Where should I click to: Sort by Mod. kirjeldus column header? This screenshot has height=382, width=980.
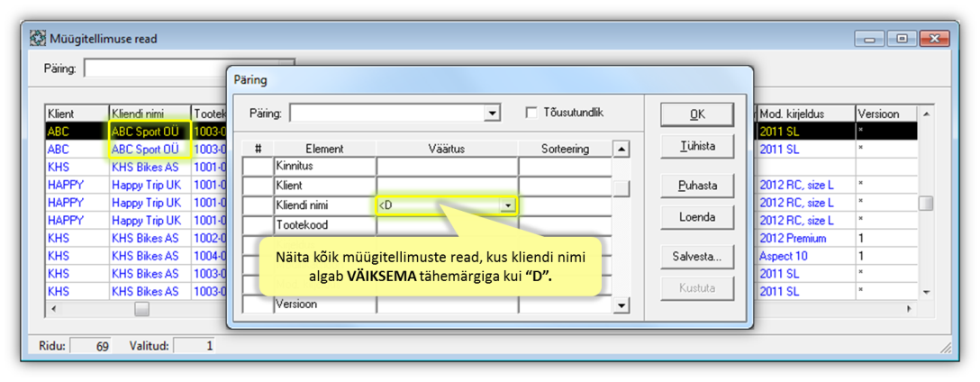(806, 114)
